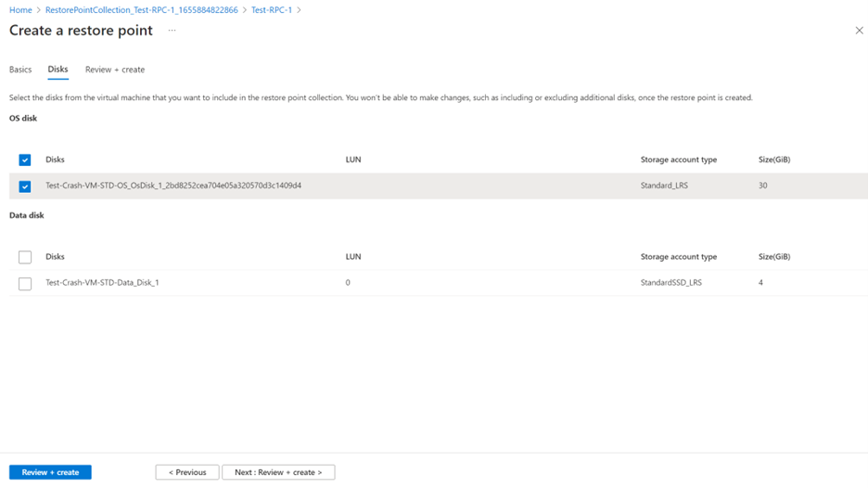This screenshot has width=868, height=488.
Task: Click the Create a restore point title
Action: tap(81, 31)
